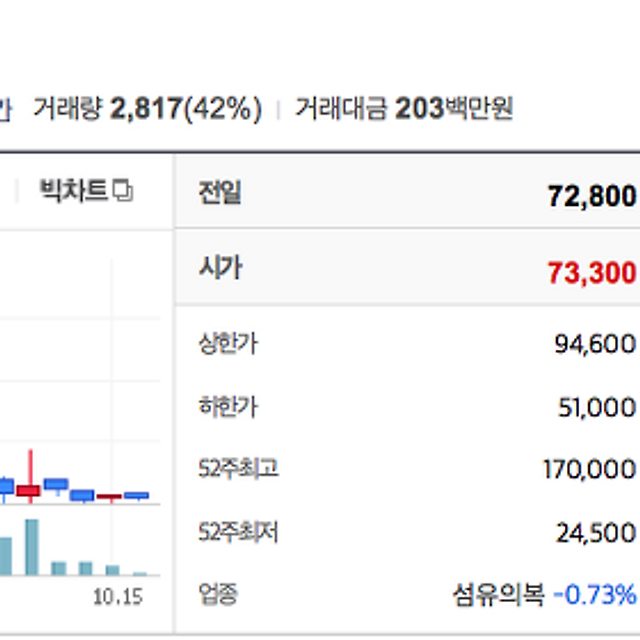
Task: Click the 52주최저 value 24,500
Action: [x=596, y=533]
